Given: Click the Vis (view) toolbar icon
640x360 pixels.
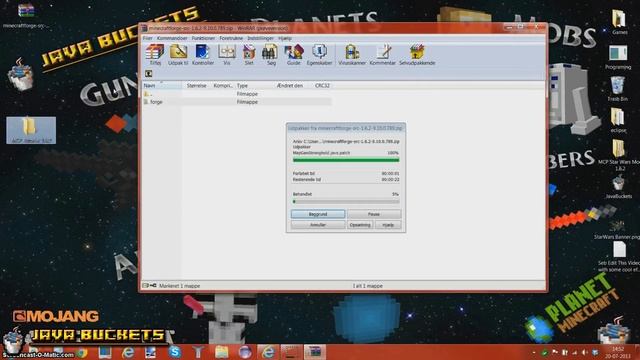Looking at the screenshot, I should click(227, 55).
